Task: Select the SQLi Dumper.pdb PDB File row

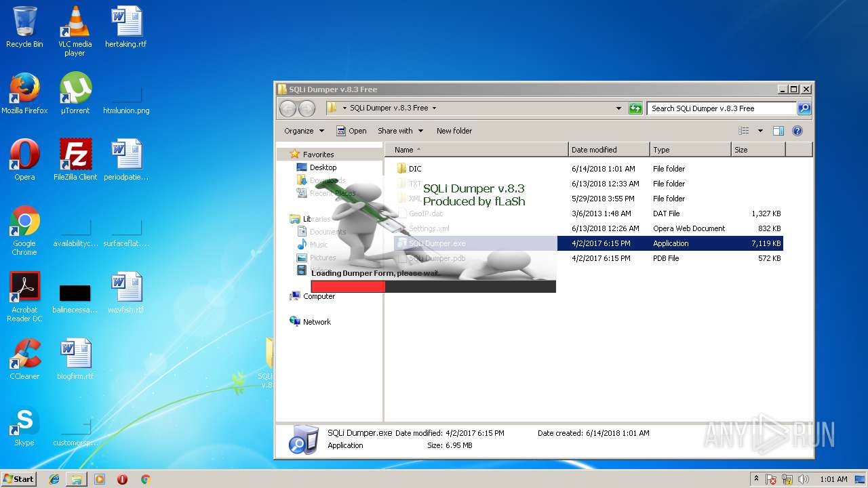Action: click(x=587, y=258)
